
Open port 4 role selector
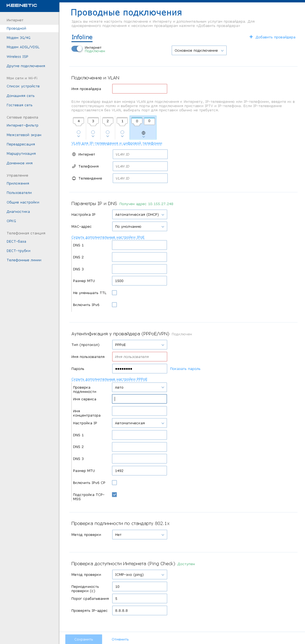79,134
